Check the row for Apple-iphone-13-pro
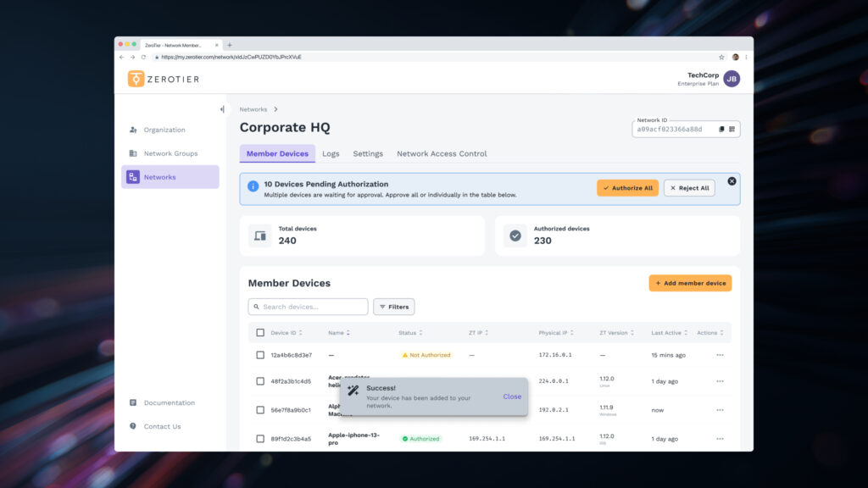 [x=260, y=438]
